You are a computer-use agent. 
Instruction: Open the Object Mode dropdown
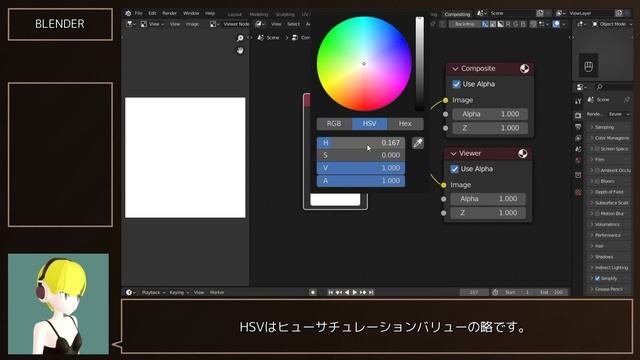coord(611,24)
